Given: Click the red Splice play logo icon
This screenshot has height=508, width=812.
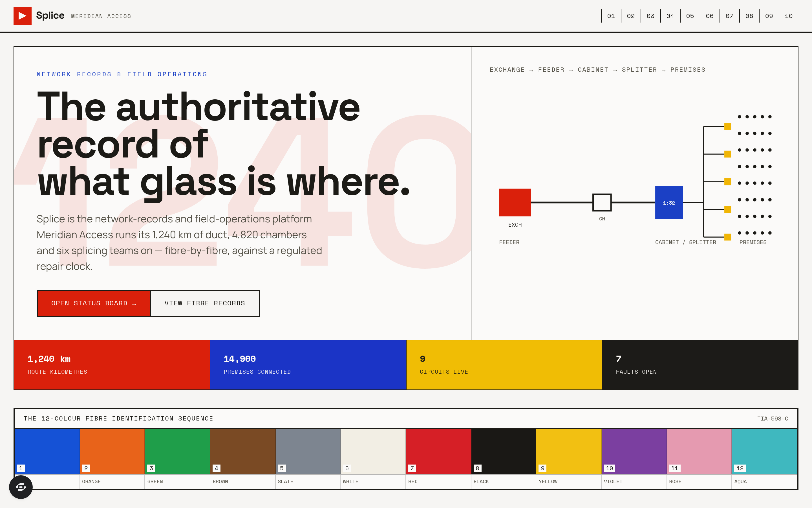Looking at the screenshot, I should (x=23, y=16).
